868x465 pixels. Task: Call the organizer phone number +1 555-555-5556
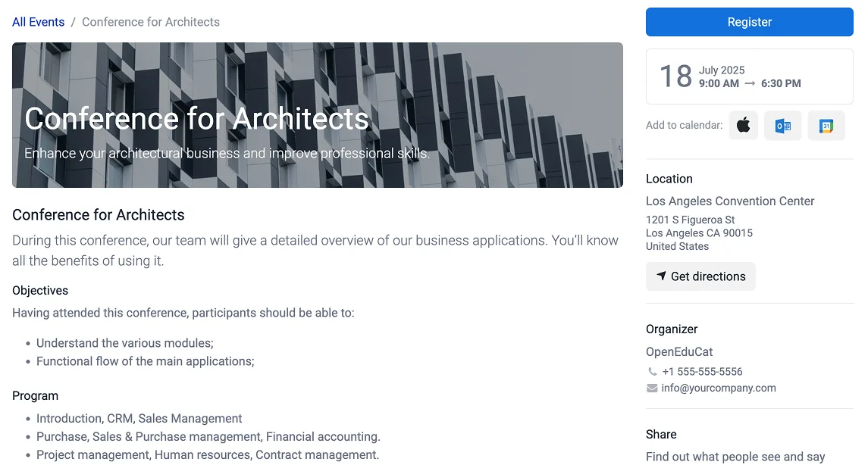coord(702,372)
